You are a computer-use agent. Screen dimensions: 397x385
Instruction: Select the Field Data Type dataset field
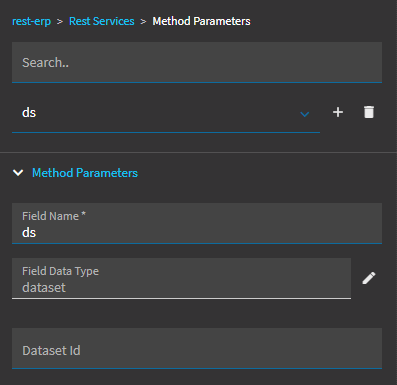181,278
